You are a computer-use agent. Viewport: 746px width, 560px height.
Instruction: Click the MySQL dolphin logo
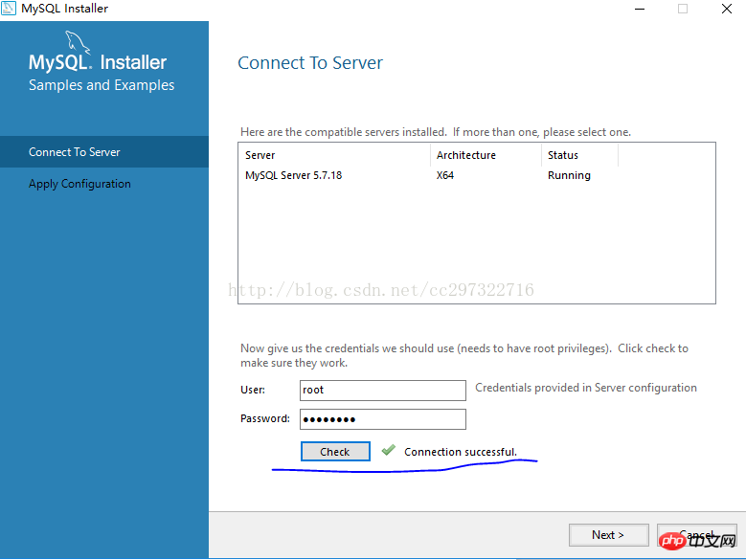point(78,42)
